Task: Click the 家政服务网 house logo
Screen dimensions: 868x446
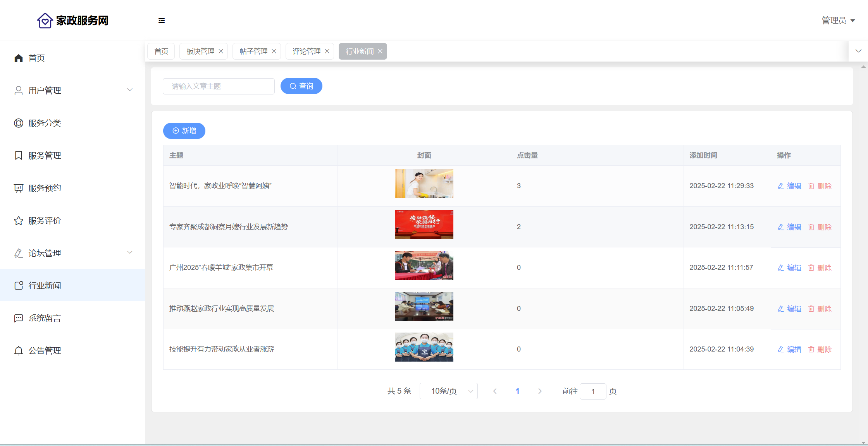Action: click(x=45, y=21)
